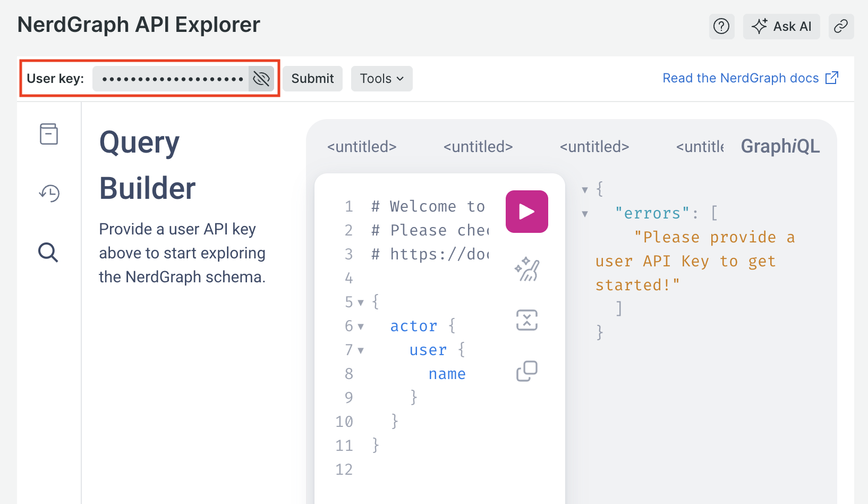Copy the query to the clipboard
868x504 pixels.
click(x=526, y=371)
